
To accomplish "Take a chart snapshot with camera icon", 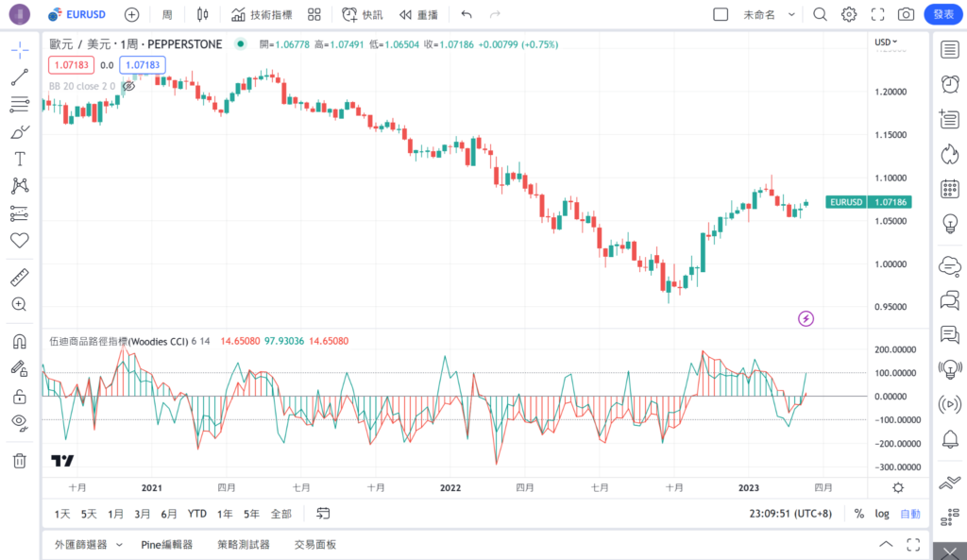I will (x=906, y=14).
